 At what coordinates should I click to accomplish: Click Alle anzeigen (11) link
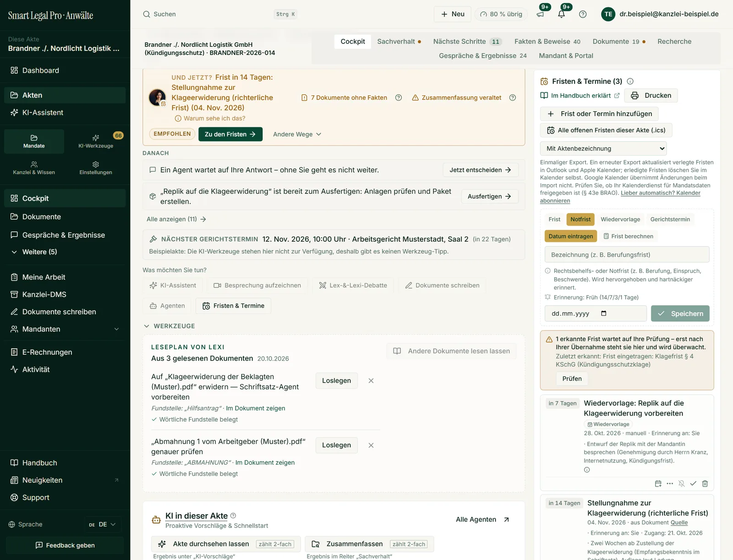[176, 219]
